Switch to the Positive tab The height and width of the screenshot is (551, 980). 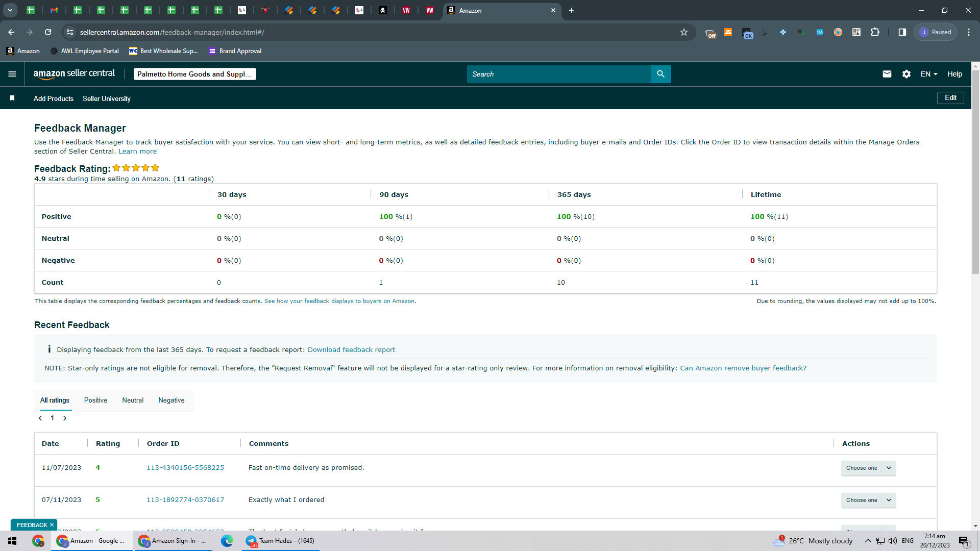pos(95,400)
